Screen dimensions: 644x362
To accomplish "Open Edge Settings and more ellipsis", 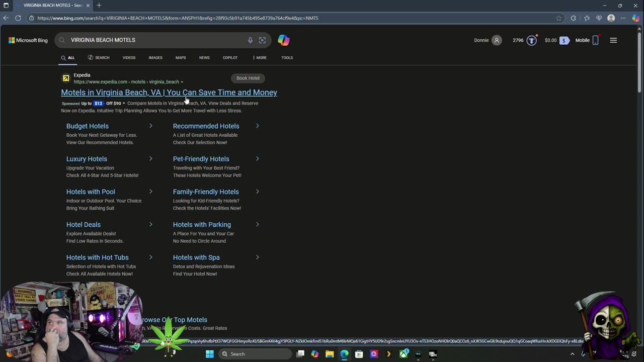I will click(623, 18).
